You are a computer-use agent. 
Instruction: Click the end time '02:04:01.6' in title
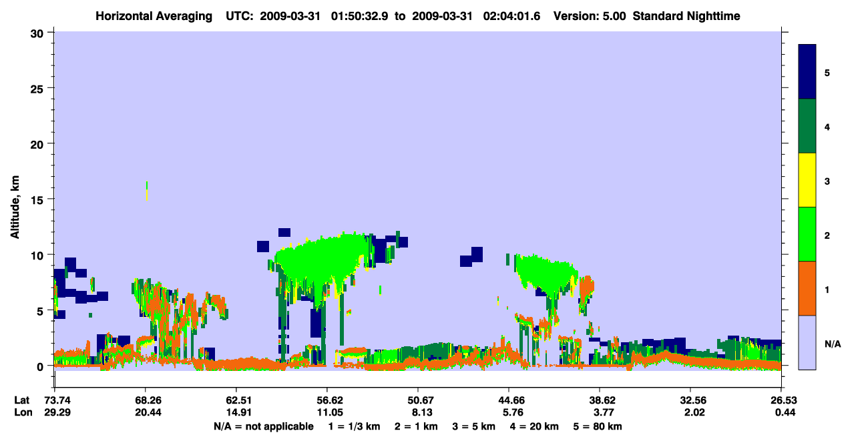[x=512, y=15]
